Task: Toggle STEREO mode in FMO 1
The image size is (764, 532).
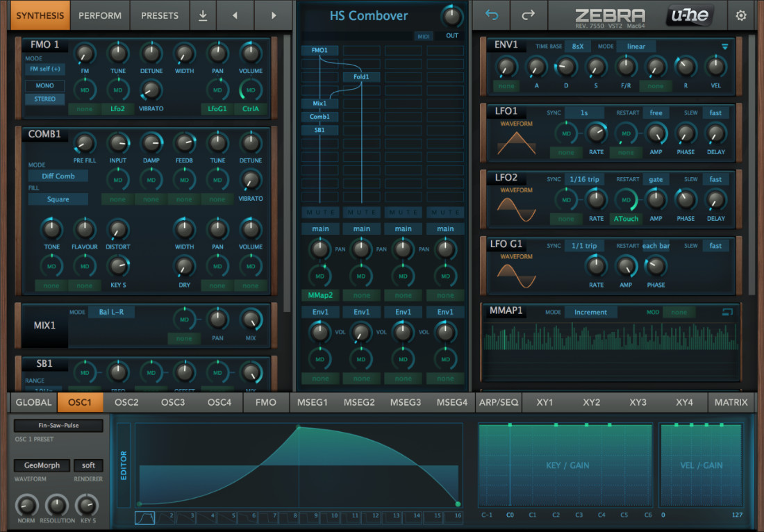Action: pos(44,99)
